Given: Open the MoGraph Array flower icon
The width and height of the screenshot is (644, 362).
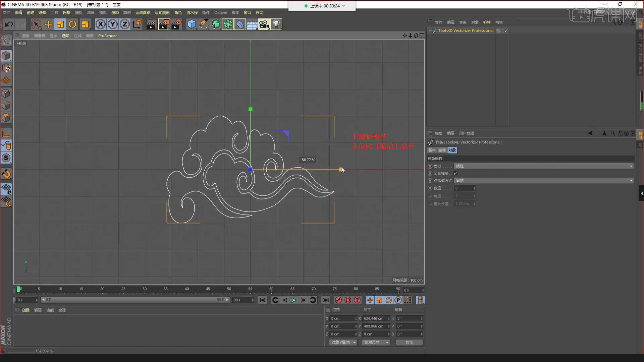Looking at the screenshot, I should pos(228,24).
